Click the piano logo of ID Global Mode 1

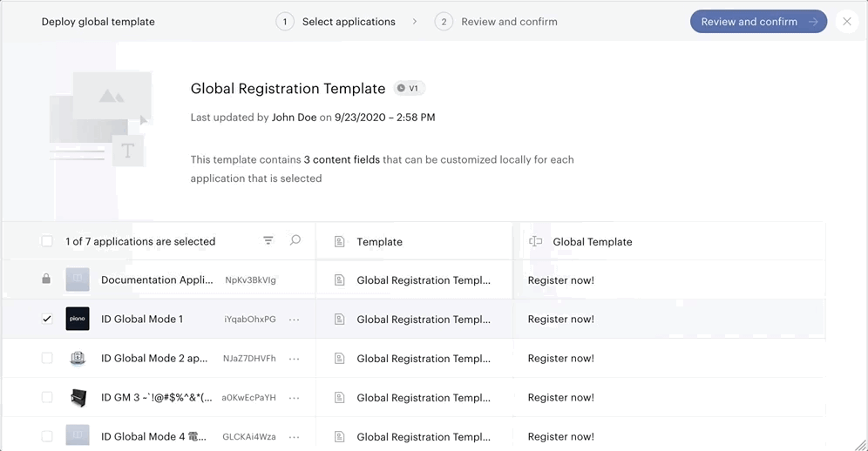(78, 319)
